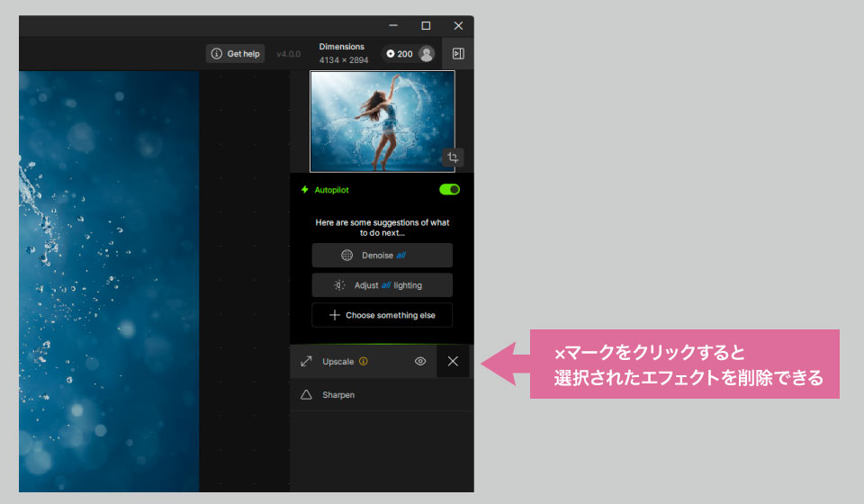Click the Autopilot lightning label
Screen dimensions: 864x504
(325, 190)
